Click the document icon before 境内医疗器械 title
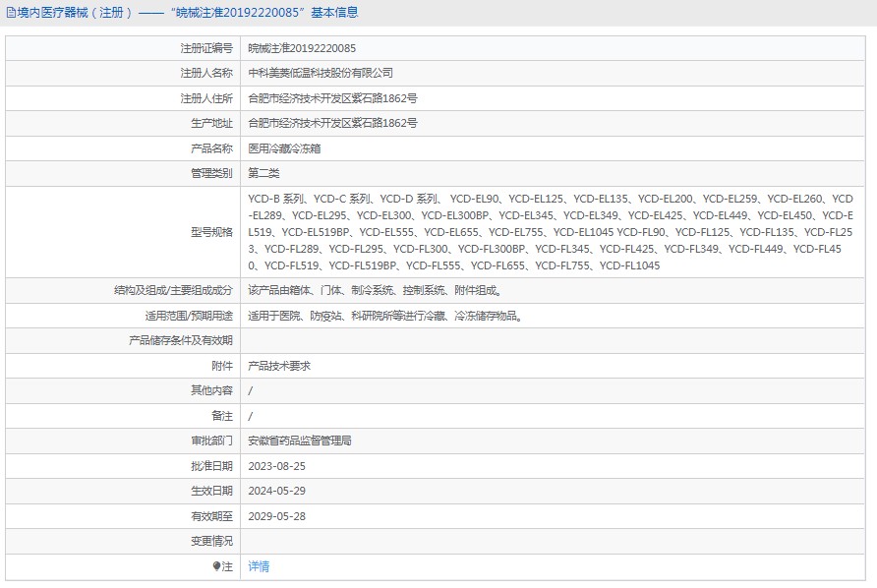This screenshot has width=877, height=588. 11,13
